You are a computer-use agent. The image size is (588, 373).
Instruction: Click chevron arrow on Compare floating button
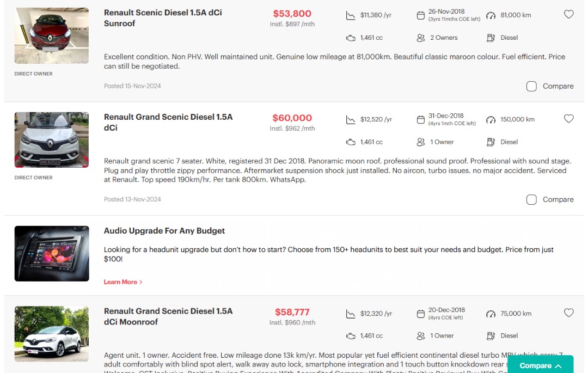558,366
